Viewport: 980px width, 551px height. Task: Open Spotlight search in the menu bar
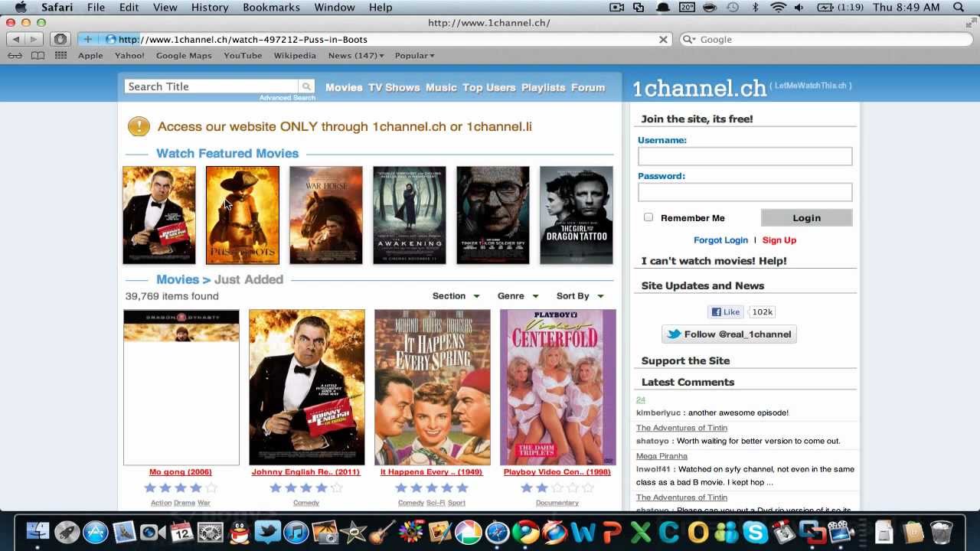point(959,7)
